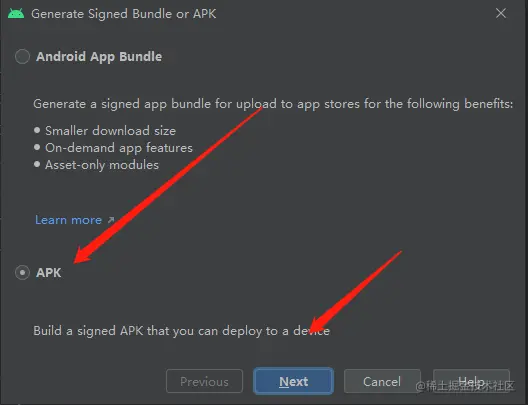Open the Learn more link
The image size is (528, 405).
pos(68,220)
